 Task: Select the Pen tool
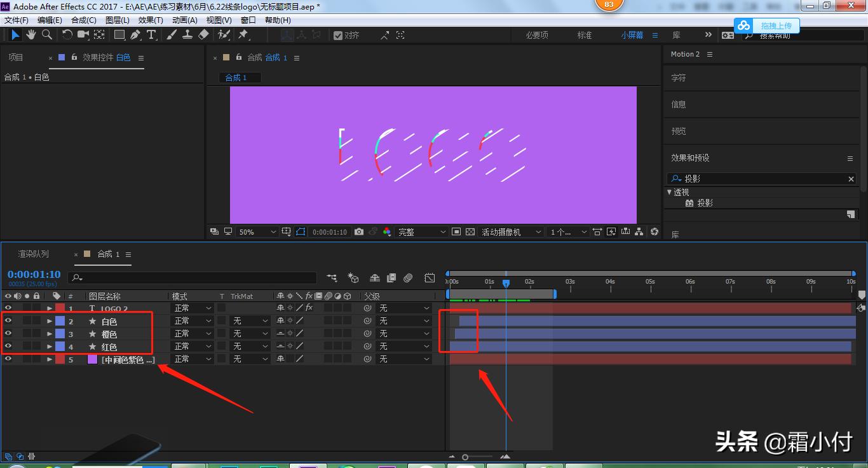click(x=135, y=35)
